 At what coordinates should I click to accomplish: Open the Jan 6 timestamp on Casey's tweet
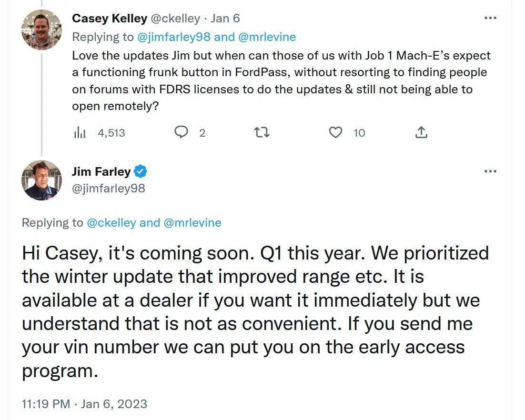pyautogui.click(x=225, y=19)
